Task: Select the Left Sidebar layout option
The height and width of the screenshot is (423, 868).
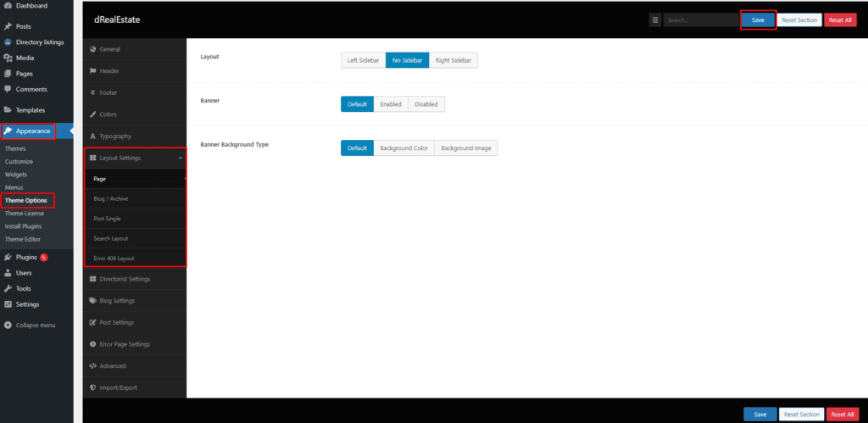Action: click(364, 60)
